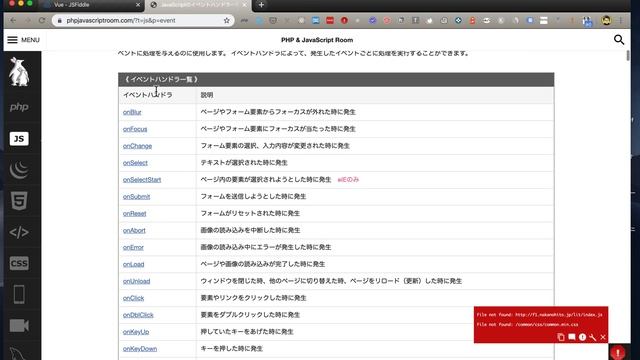Open the php section in sidebar
Image resolution: width=640 pixels, height=360 pixels.
[19, 107]
